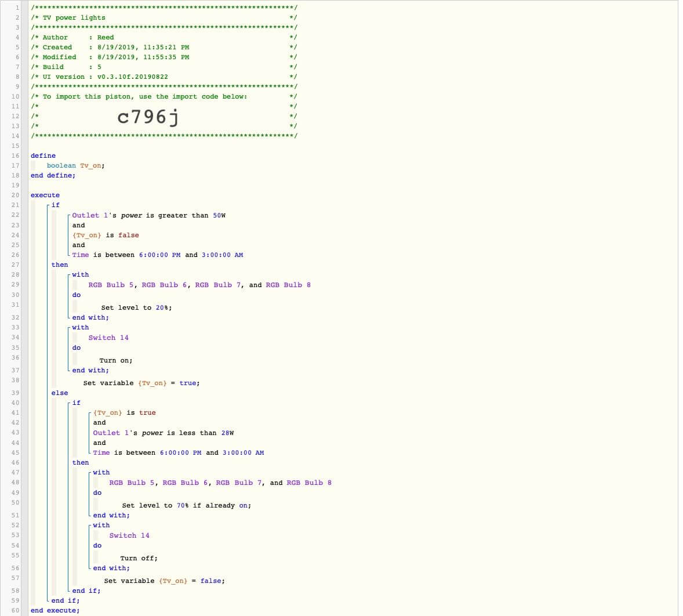This screenshot has width=683, height=616.
Task: Click the Time is between condition on line 26
Action: click(x=157, y=255)
